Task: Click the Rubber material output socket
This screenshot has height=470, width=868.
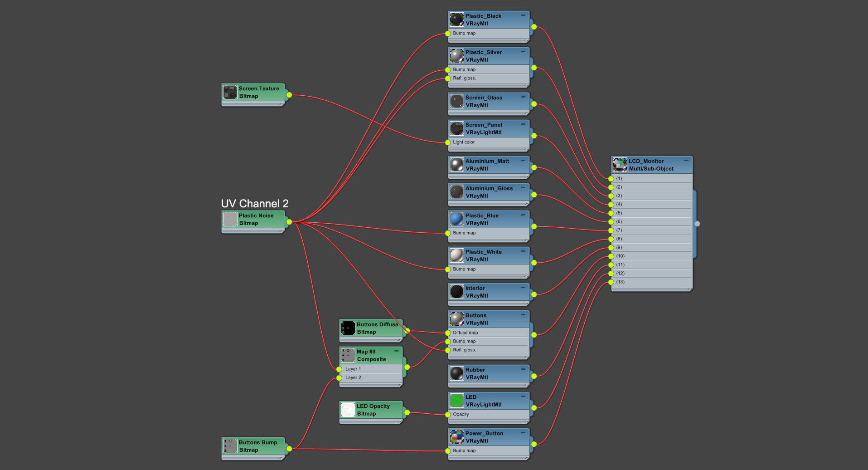Action: [x=534, y=376]
